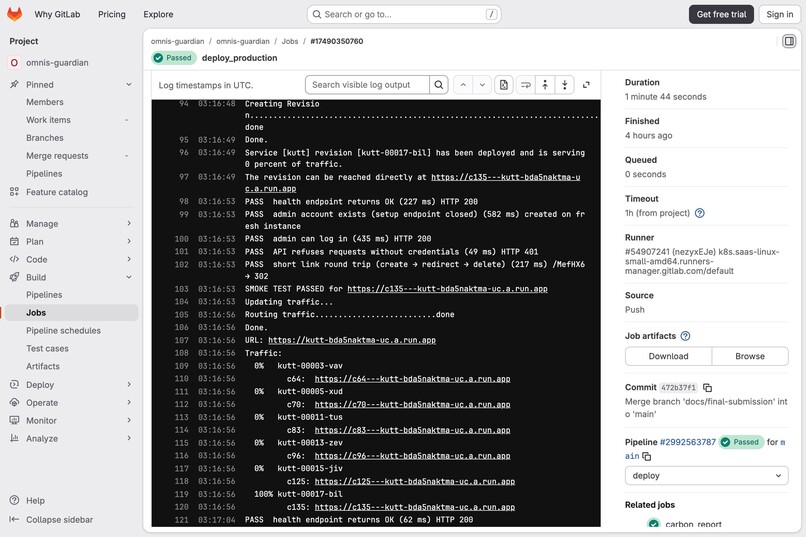Open Work items sidebar item

[x=48, y=120]
